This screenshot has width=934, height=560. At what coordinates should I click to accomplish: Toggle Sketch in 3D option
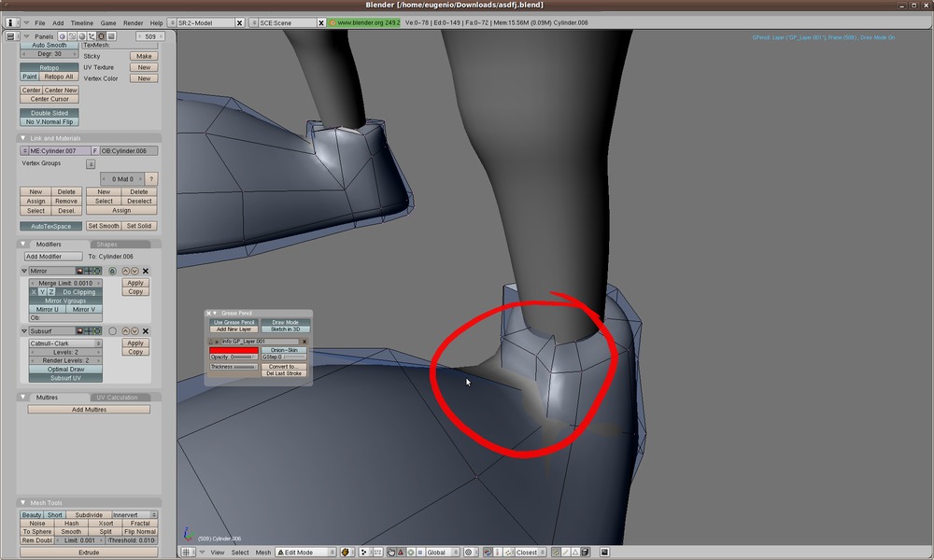[285, 329]
